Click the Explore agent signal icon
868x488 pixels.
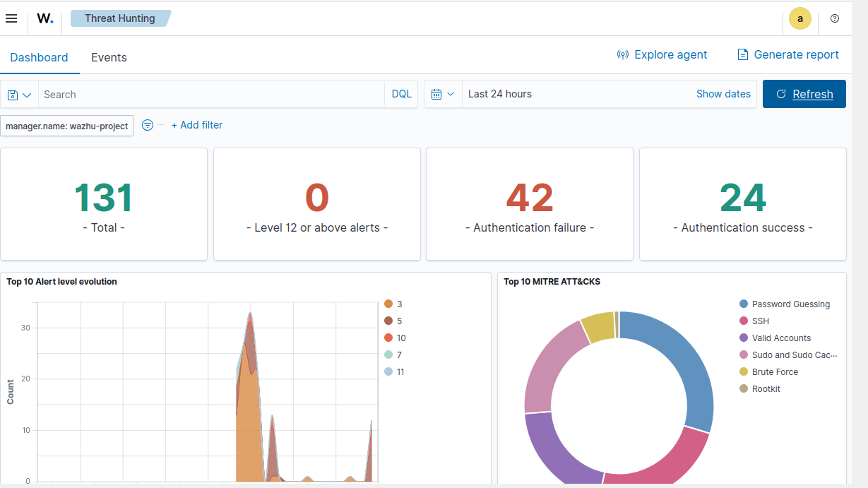(623, 54)
